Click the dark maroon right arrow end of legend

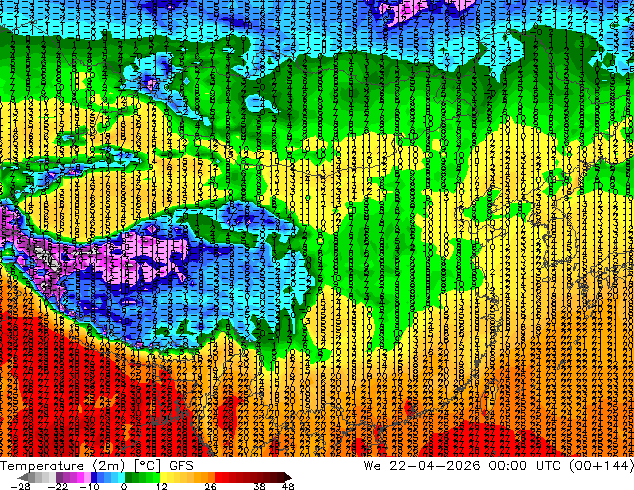[x=287, y=477]
